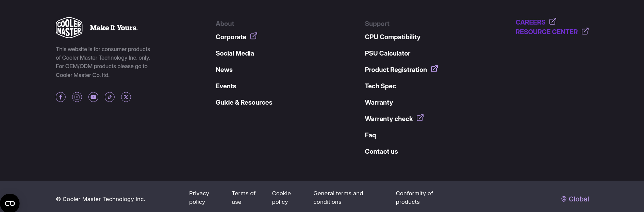Go to the Social Media page
Screen dimensions: 644x212
click(235, 53)
